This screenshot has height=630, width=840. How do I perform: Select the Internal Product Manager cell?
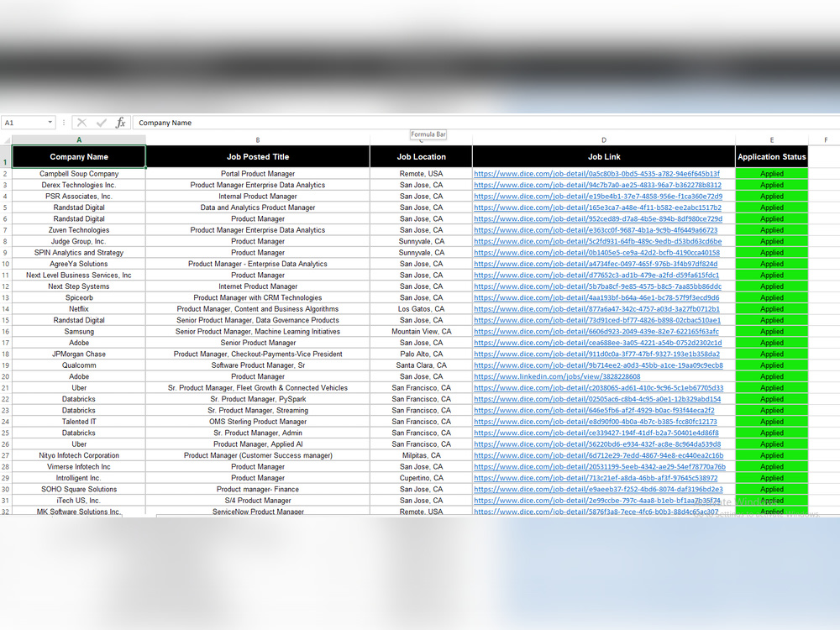pyautogui.click(x=258, y=196)
